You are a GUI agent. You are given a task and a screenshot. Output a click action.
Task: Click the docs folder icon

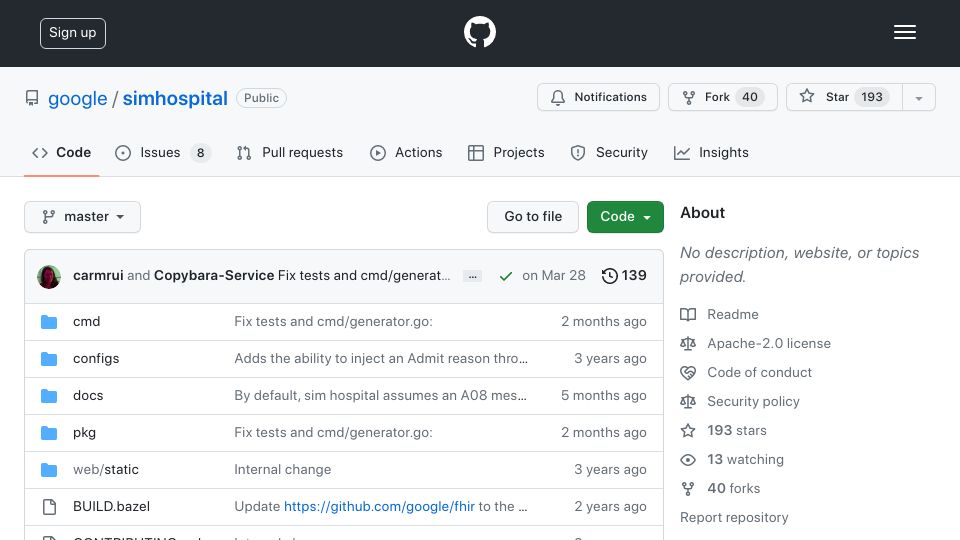pyautogui.click(x=49, y=396)
